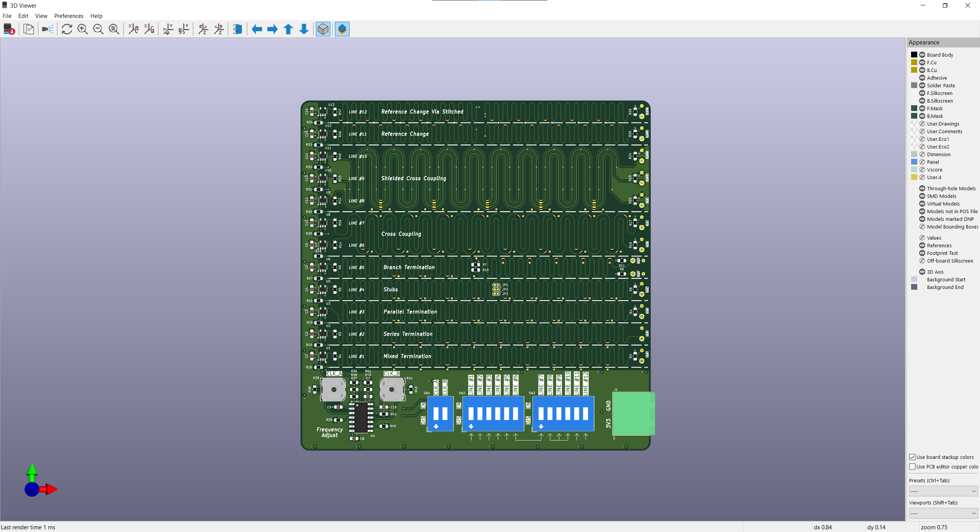The width and height of the screenshot is (980, 532).
Task: Toggle raytracing render mode
Action: click(48, 29)
